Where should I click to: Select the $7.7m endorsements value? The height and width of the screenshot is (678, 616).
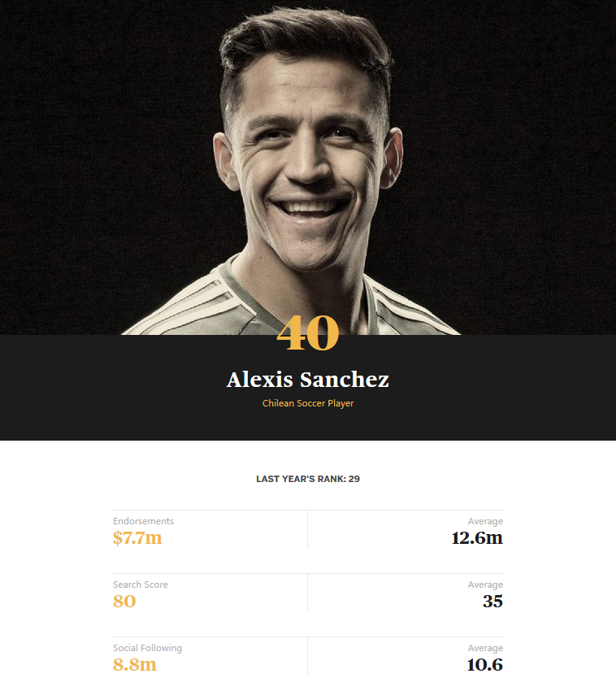coord(137,538)
